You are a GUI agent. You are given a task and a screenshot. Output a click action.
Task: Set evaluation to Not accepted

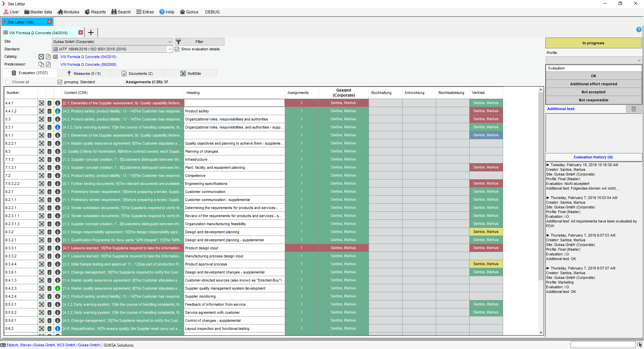coord(593,92)
